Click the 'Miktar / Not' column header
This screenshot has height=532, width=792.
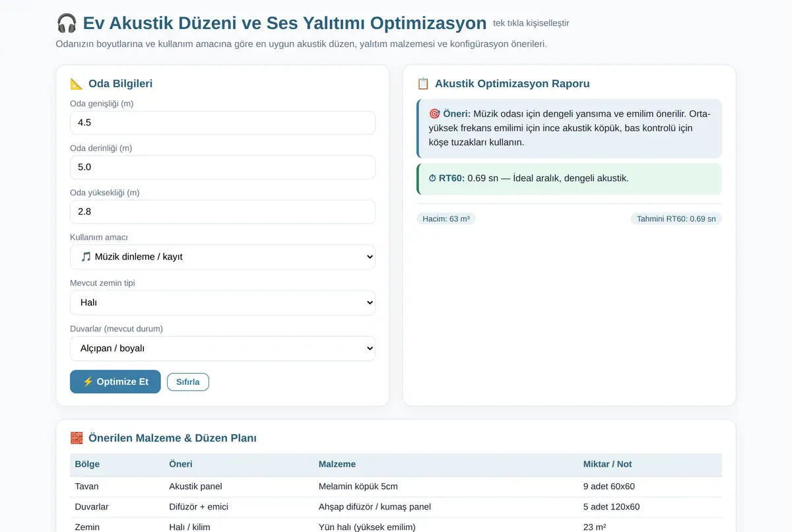[x=608, y=464]
